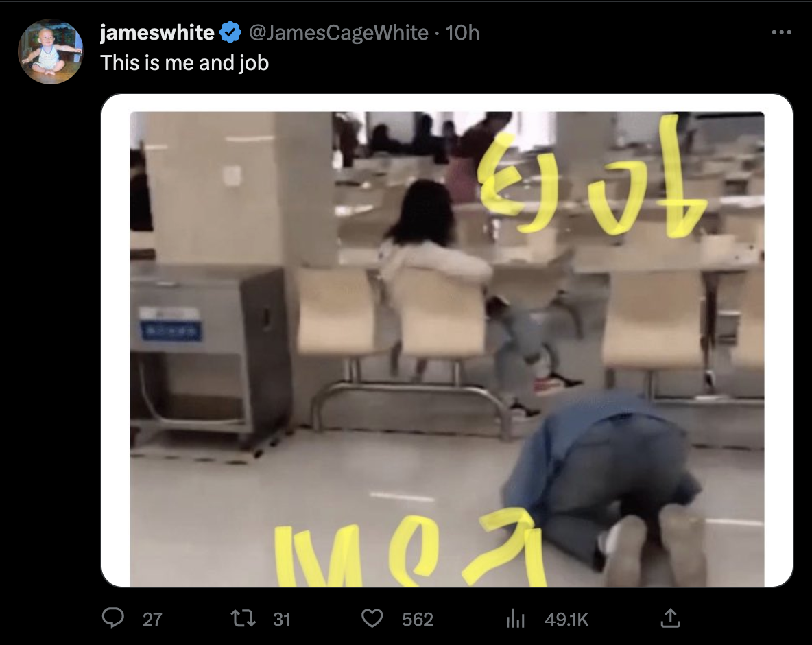Click the yellow "job" text in video

click(590, 176)
